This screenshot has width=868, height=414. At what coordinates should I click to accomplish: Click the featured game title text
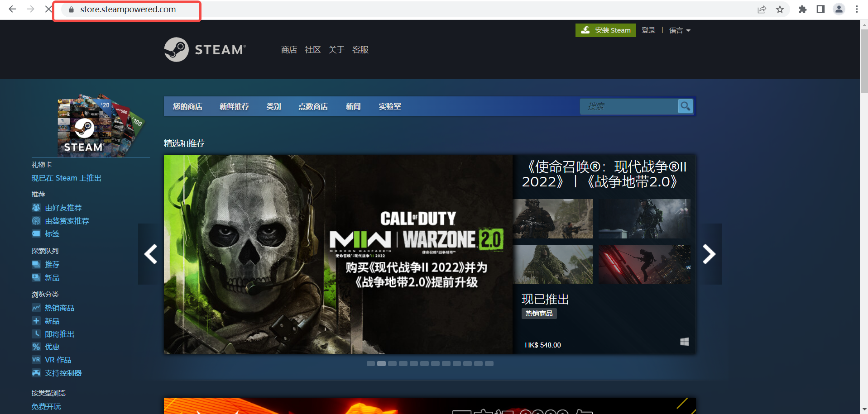[604, 174]
